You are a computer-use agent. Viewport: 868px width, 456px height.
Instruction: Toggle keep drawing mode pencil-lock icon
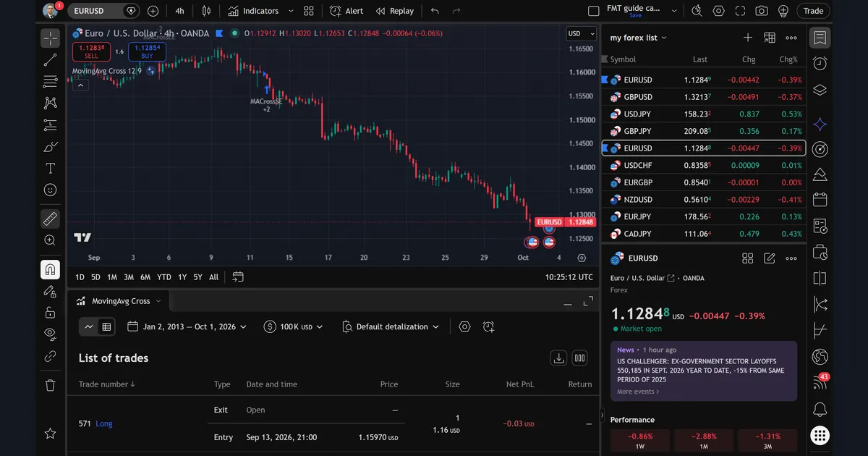pos(50,291)
